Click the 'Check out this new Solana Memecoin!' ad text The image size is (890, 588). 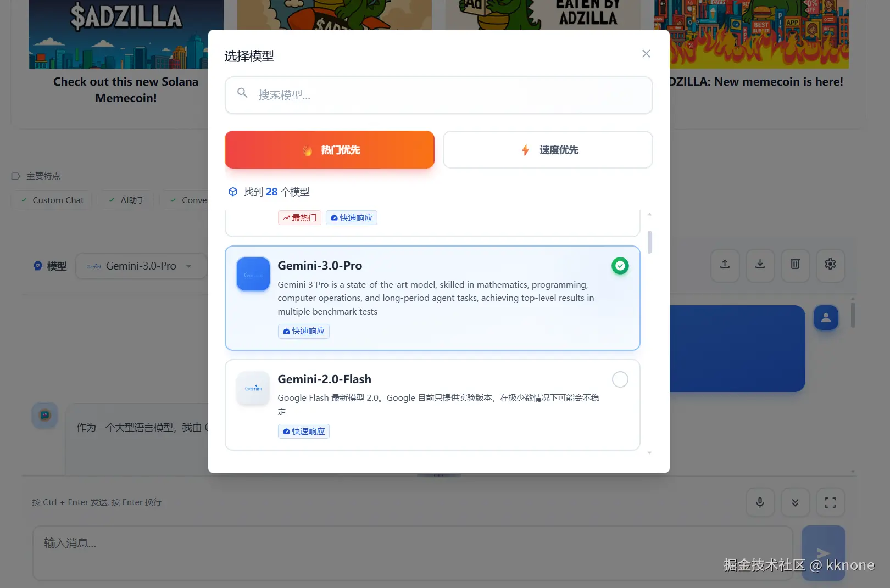126,89
